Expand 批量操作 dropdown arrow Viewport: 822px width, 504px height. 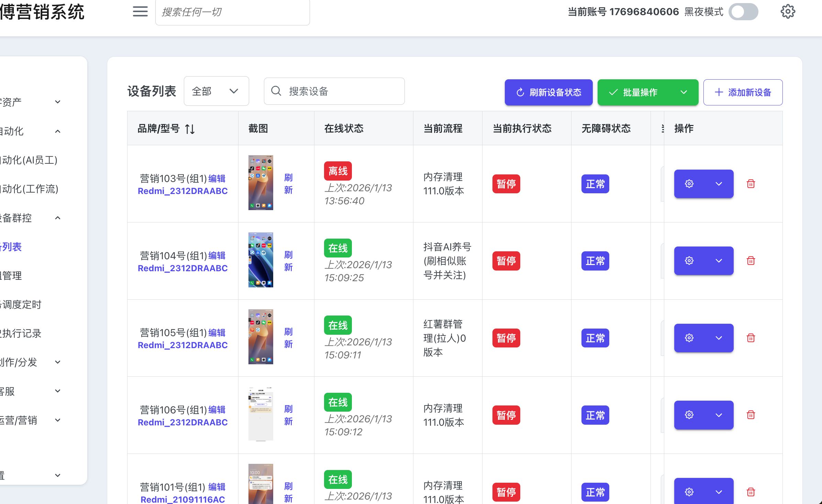pos(684,92)
